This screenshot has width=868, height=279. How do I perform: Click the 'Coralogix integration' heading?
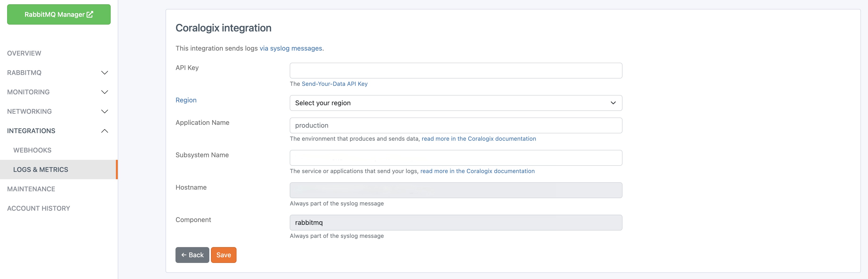pos(224,28)
